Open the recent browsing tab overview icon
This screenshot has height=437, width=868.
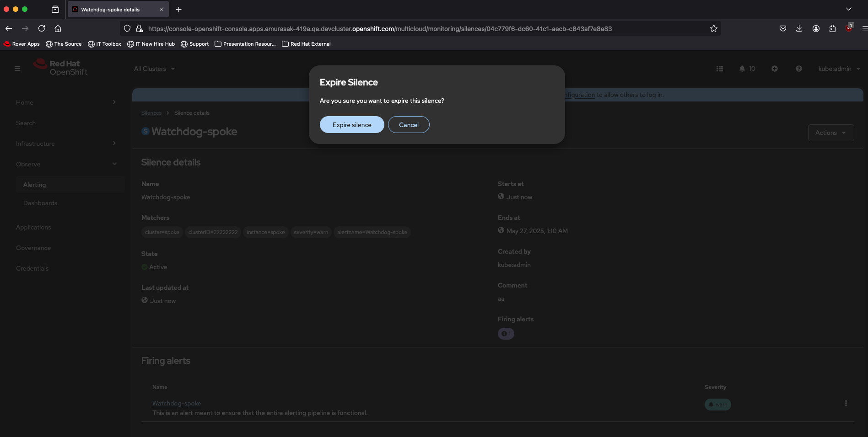[x=55, y=9]
